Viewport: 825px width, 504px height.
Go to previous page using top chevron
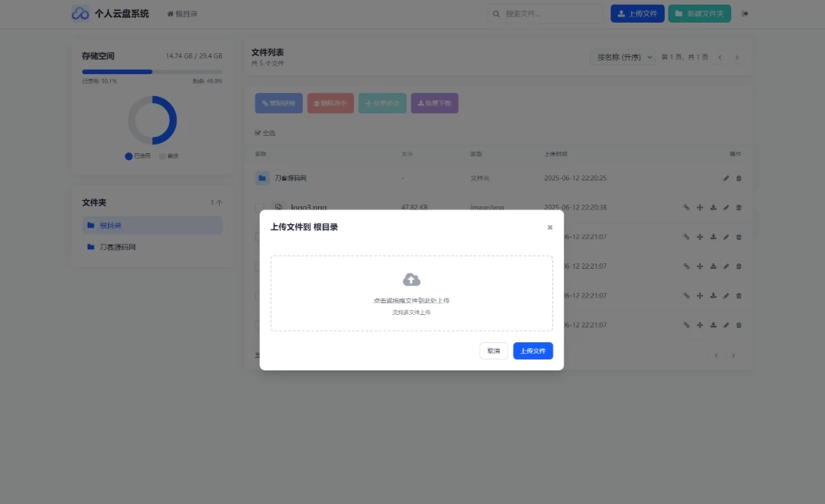[720, 57]
